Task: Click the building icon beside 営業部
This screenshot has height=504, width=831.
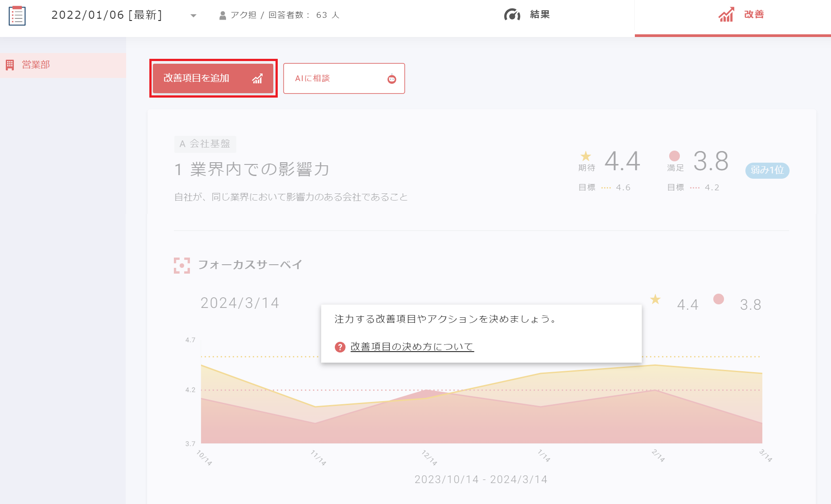Action: tap(10, 65)
